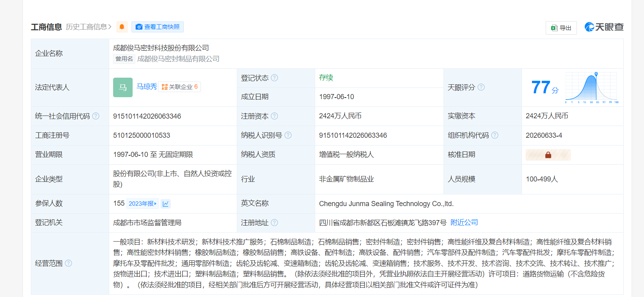Click company name 成都俊马密封科技股份有限公司

[x=161, y=48]
